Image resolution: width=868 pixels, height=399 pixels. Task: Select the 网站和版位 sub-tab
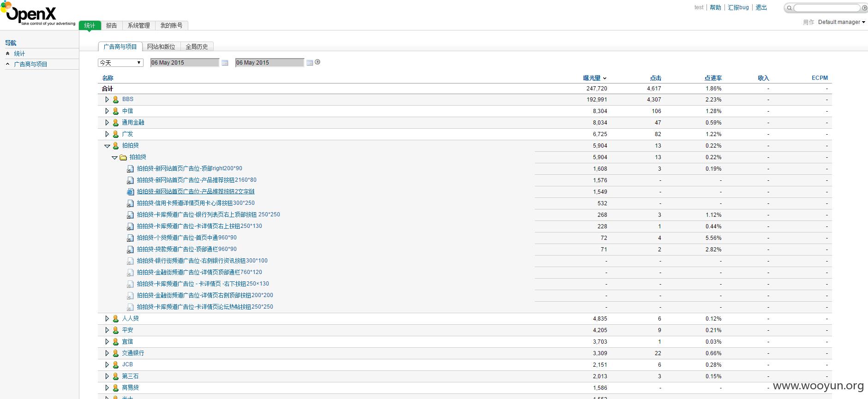[161, 47]
